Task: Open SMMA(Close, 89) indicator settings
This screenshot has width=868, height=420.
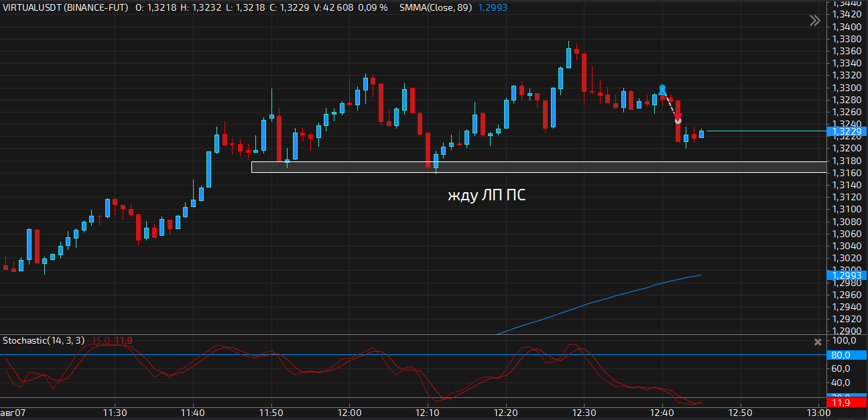Action: 435,7
